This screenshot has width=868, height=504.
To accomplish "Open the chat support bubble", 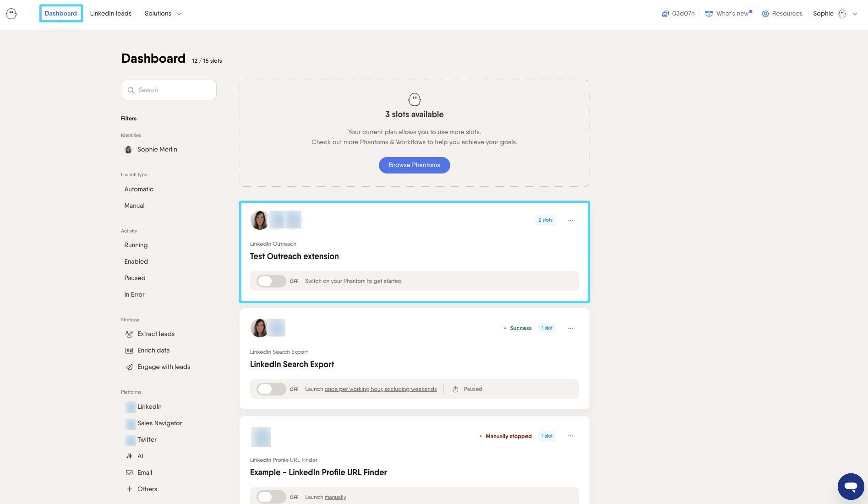I will click(851, 487).
